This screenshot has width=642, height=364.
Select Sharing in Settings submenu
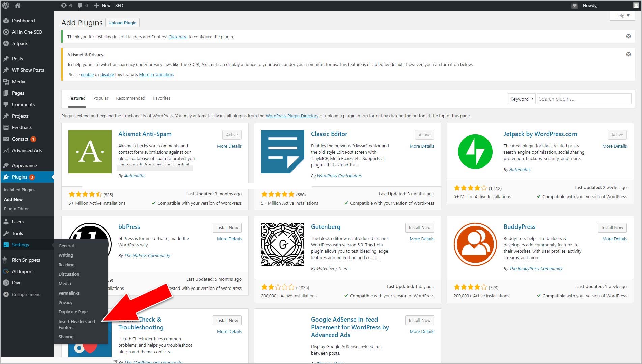coord(66,337)
